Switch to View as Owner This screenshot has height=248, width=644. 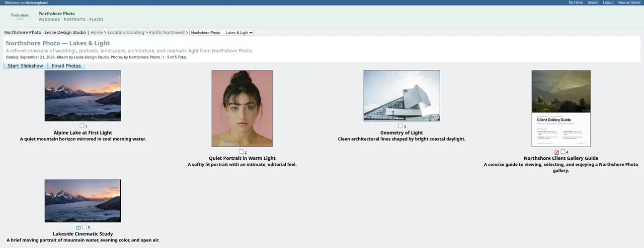(629, 3)
